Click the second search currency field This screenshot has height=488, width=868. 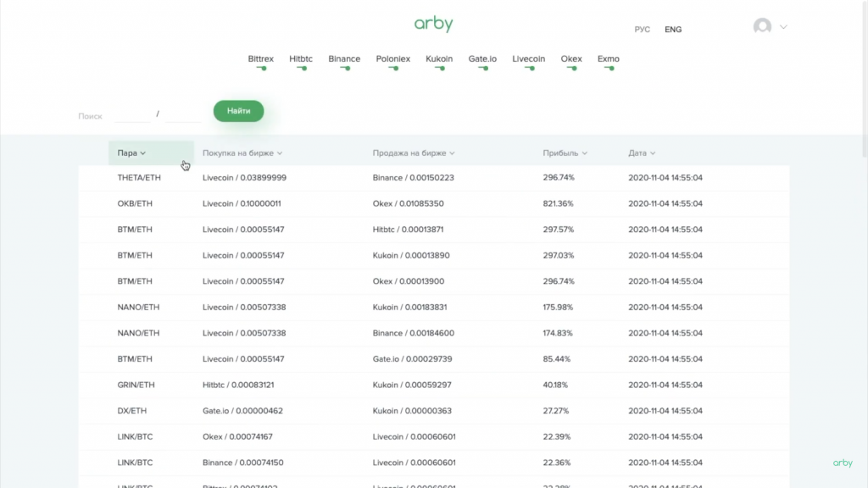pos(182,114)
